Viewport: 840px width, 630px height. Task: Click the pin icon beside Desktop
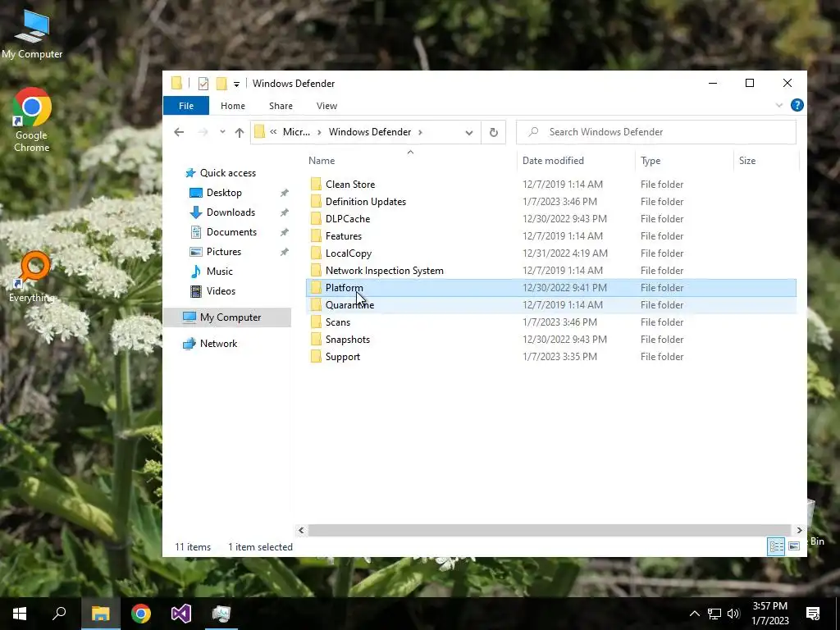284,193
